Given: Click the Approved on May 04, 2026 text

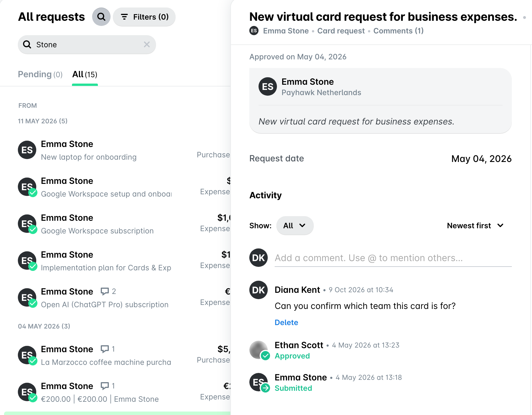Looking at the screenshot, I should [298, 57].
